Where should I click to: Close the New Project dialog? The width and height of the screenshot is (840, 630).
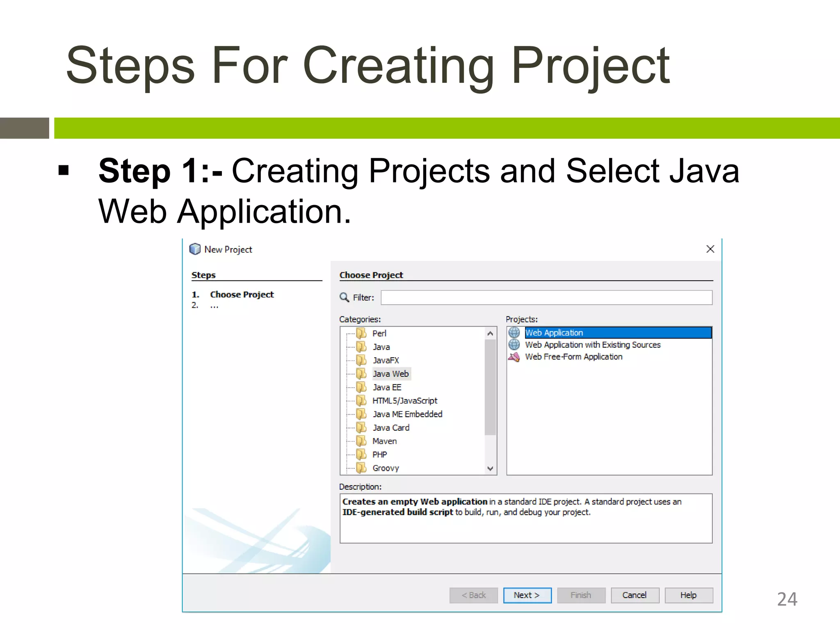coord(710,249)
